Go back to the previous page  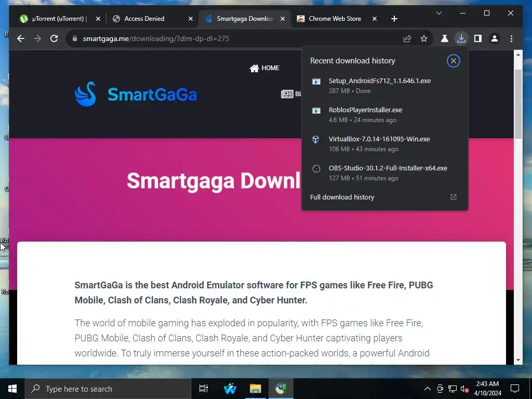21,38
